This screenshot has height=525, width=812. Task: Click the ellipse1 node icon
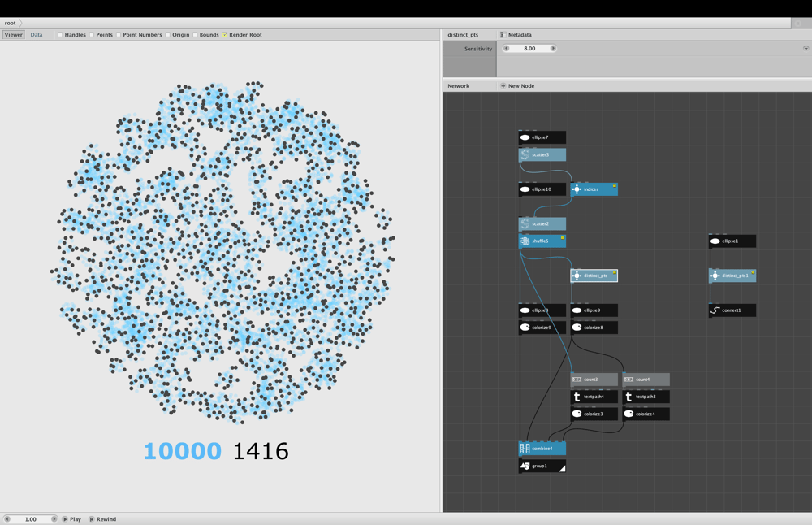[x=715, y=241]
